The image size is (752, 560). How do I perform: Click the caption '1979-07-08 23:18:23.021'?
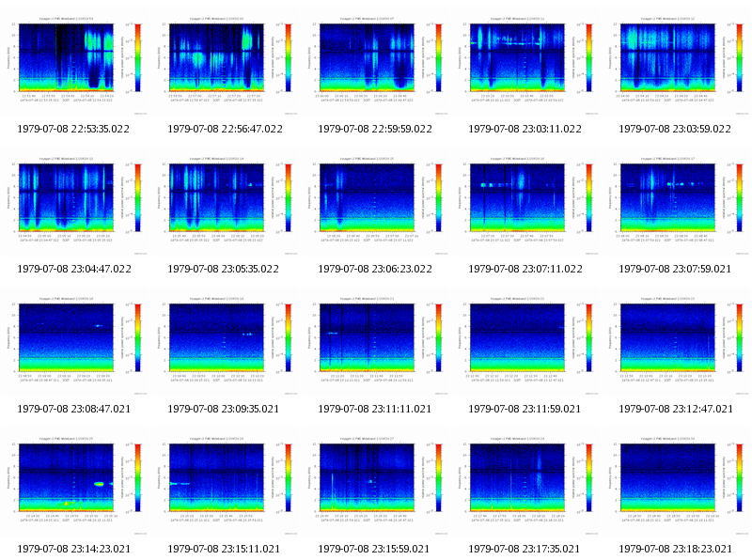coord(676,549)
